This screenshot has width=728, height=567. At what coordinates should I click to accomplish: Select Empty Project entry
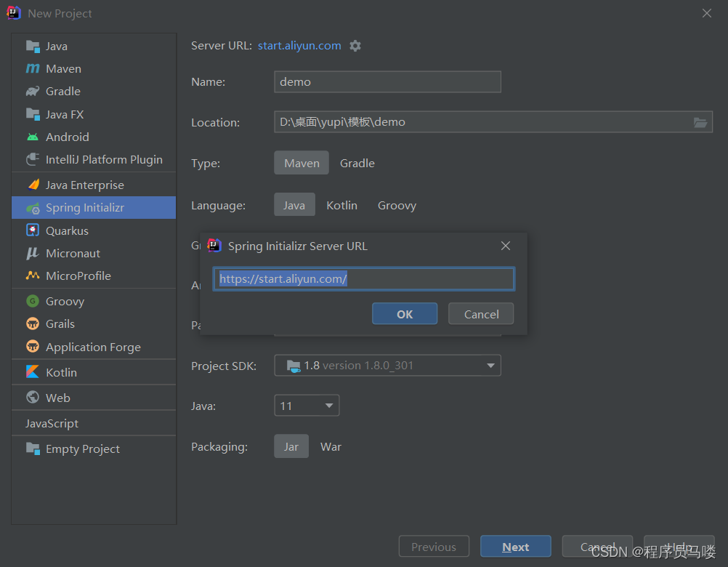94,449
